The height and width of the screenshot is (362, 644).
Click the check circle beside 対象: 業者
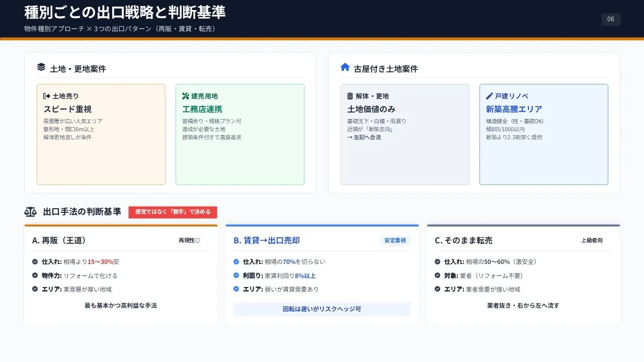[438, 276]
